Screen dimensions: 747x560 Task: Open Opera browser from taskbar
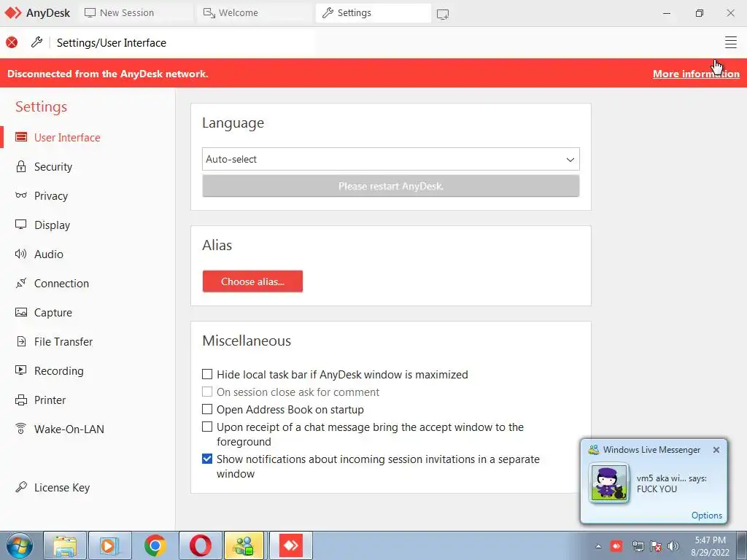pyautogui.click(x=200, y=546)
